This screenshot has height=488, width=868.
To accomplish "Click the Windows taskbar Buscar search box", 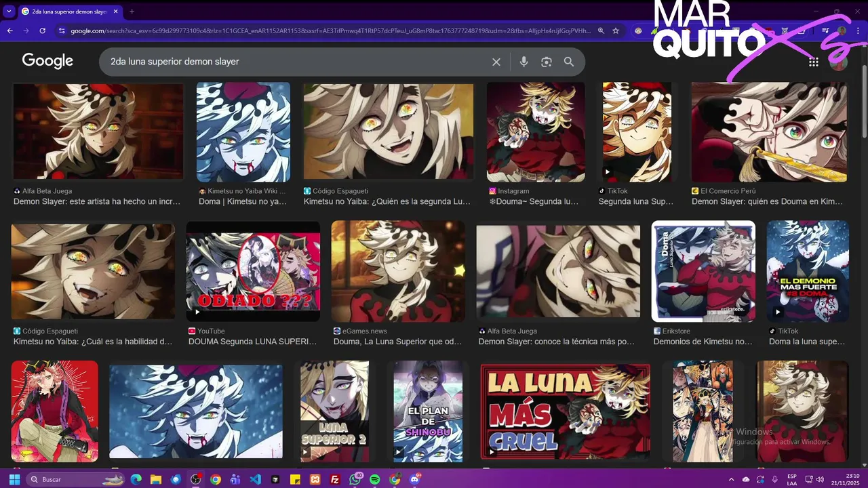I will [x=77, y=479].
